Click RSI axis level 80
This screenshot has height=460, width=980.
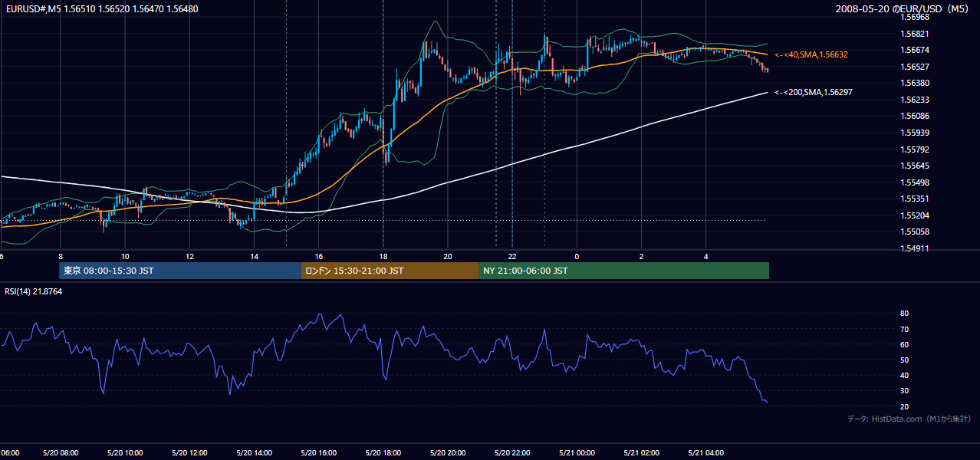(x=904, y=314)
